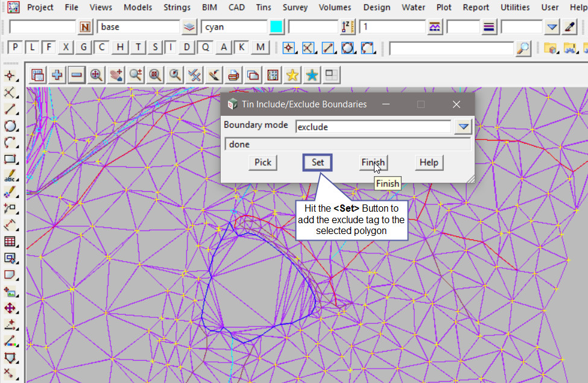Click the blue plus add-model icon
The width and height of the screenshot is (588, 383).
(x=57, y=75)
